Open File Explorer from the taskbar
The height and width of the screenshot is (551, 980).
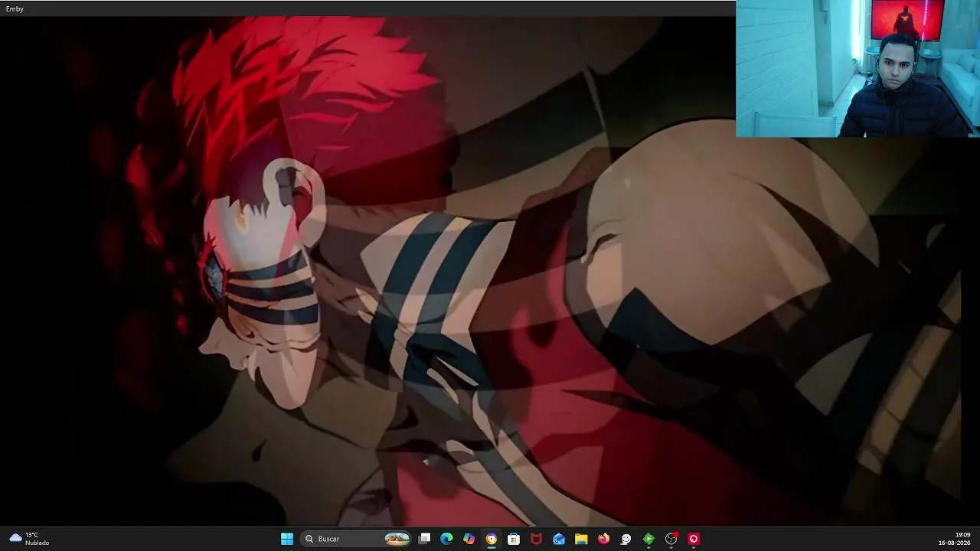(x=581, y=539)
